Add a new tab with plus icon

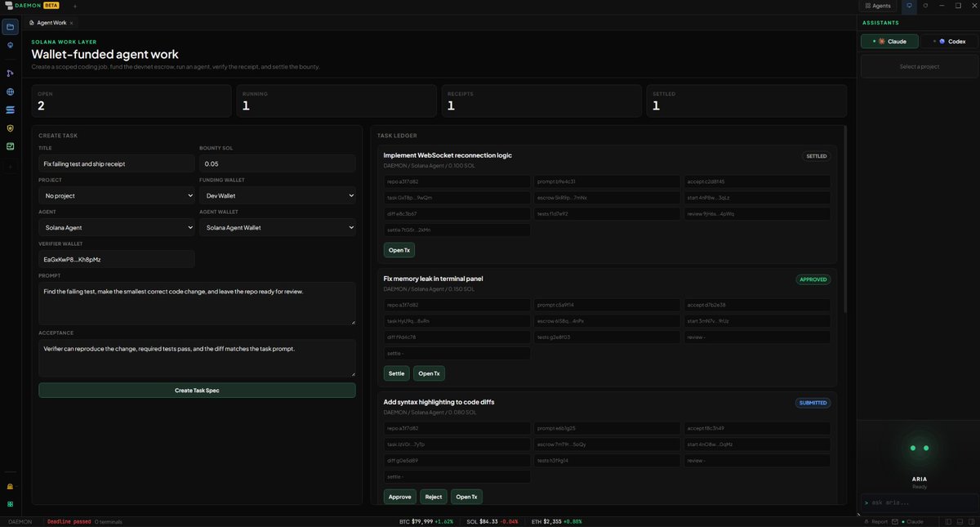75,6
